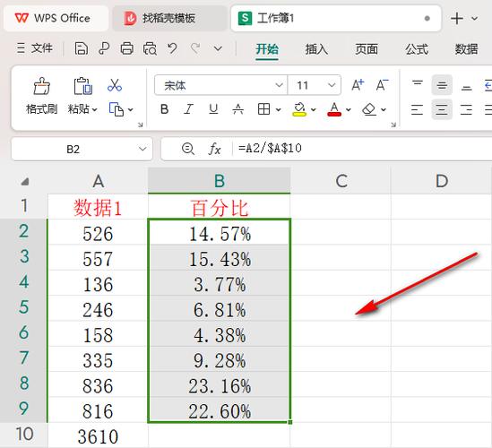Expand the font color dropdown arrow
The height and width of the screenshot is (448, 492).
tap(349, 110)
